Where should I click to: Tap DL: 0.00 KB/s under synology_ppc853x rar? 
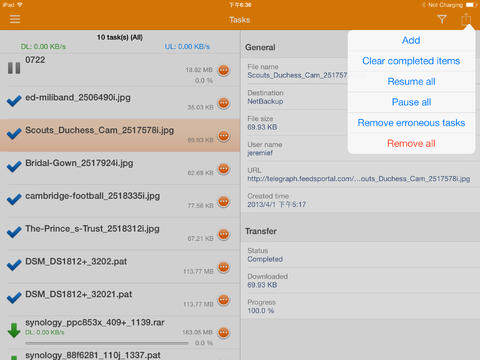coord(45,332)
